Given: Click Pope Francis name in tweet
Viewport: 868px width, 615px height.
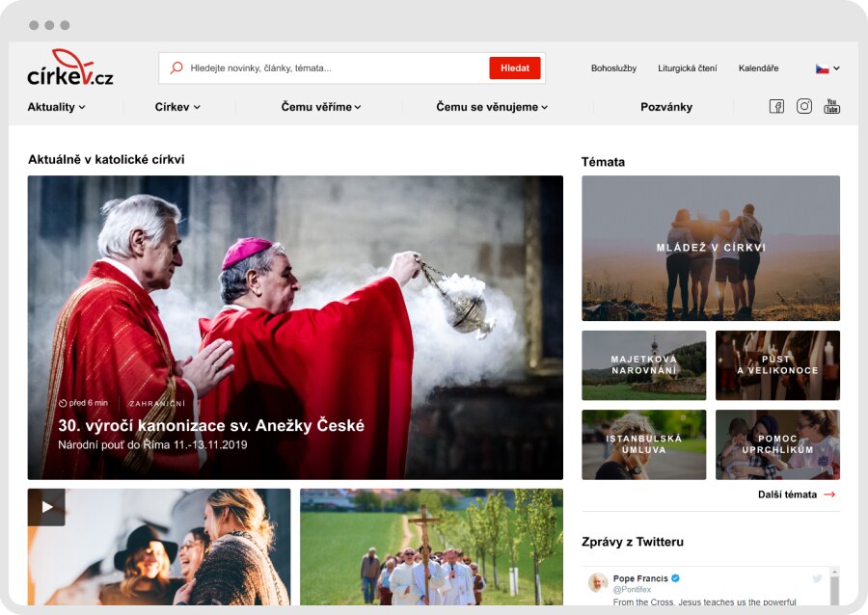Looking at the screenshot, I should 640,578.
